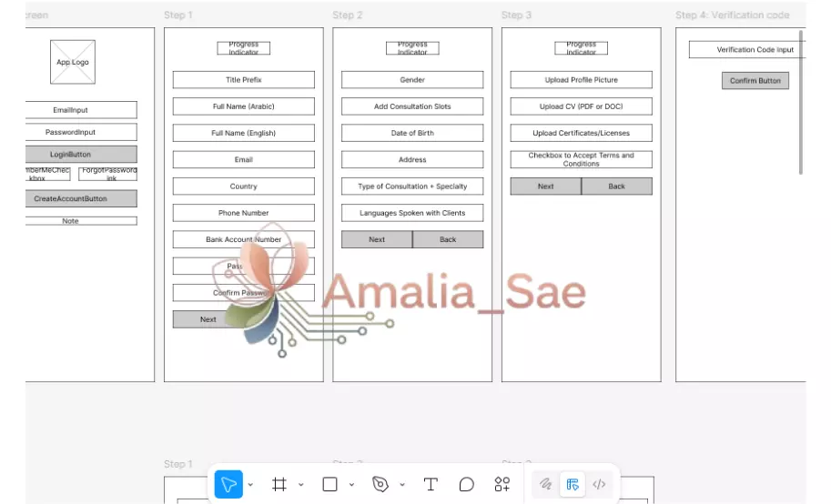Open the Actions and resources tool
Screen dimensions: 831x504
(x=502, y=484)
